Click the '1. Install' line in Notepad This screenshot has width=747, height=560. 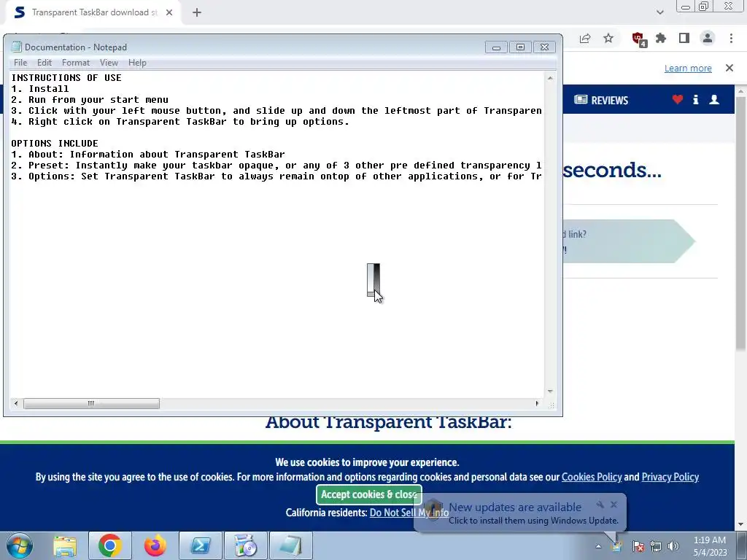[40, 88]
